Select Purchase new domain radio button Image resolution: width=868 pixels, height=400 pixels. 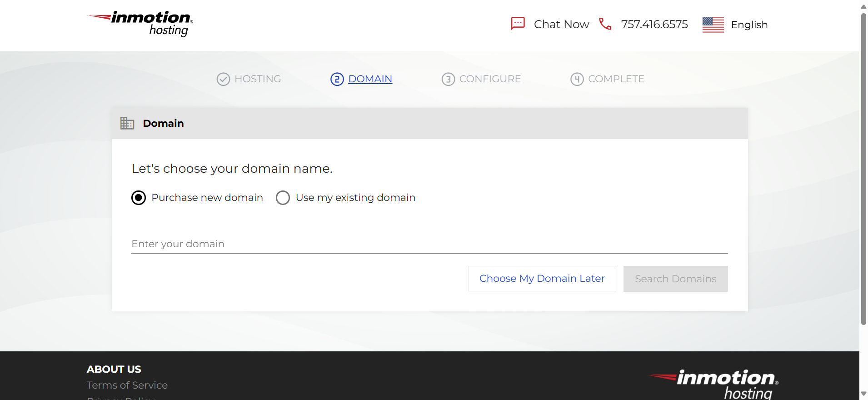pos(139,198)
